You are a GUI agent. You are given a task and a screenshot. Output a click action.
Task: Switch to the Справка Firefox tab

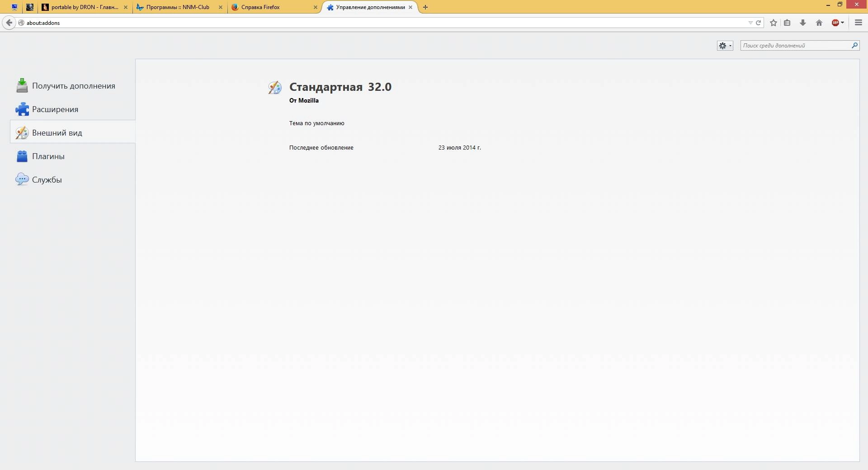[275, 7]
